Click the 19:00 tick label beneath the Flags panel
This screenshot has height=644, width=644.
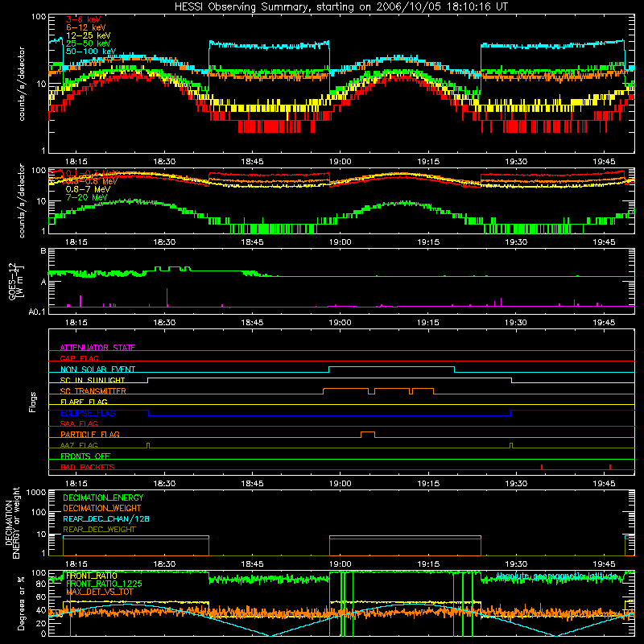click(340, 484)
